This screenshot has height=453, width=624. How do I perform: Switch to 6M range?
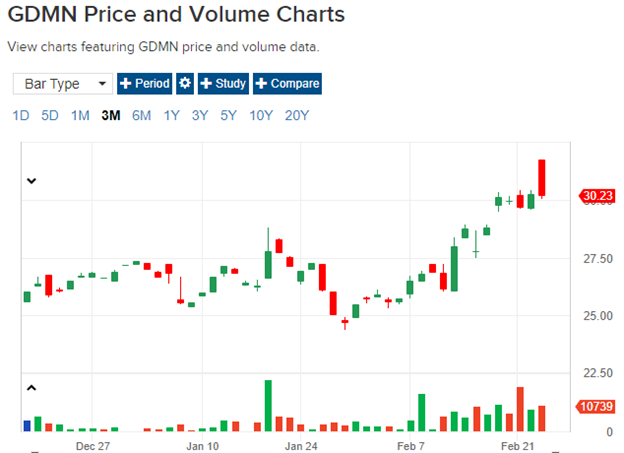tap(141, 115)
